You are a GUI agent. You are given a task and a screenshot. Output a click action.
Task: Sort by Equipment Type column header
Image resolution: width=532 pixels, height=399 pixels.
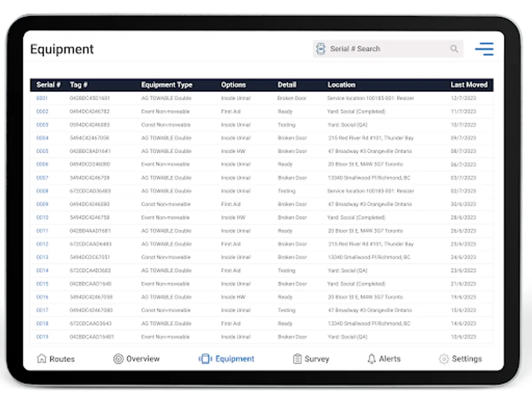(x=167, y=85)
